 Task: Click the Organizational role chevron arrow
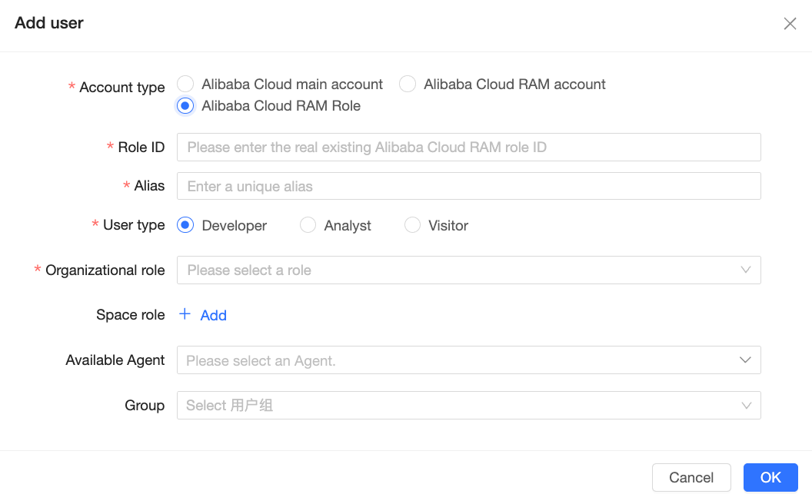coord(746,270)
